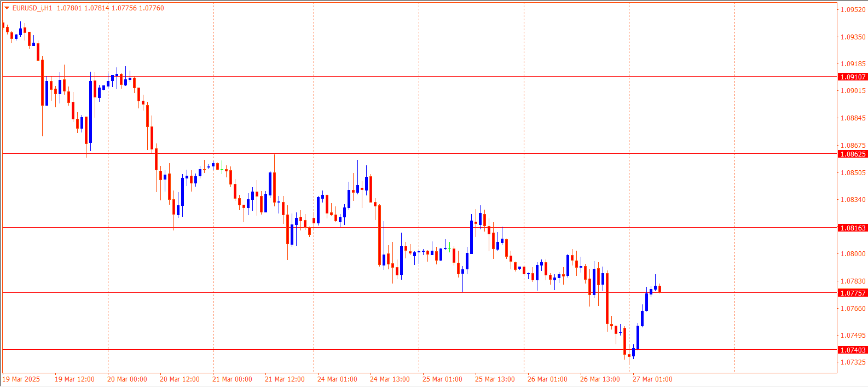
Task: Click the 1.07830 price scale label
Action: [853, 281]
